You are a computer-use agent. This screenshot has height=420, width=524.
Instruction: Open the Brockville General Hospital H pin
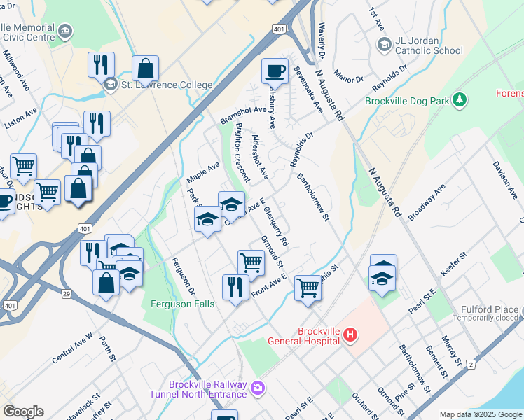(x=350, y=335)
